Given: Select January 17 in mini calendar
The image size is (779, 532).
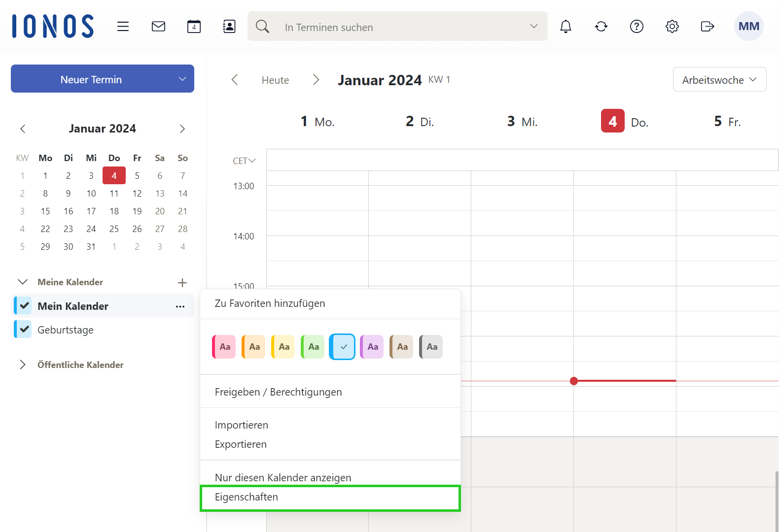Looking at the screenshot, I should coord(91,211).
